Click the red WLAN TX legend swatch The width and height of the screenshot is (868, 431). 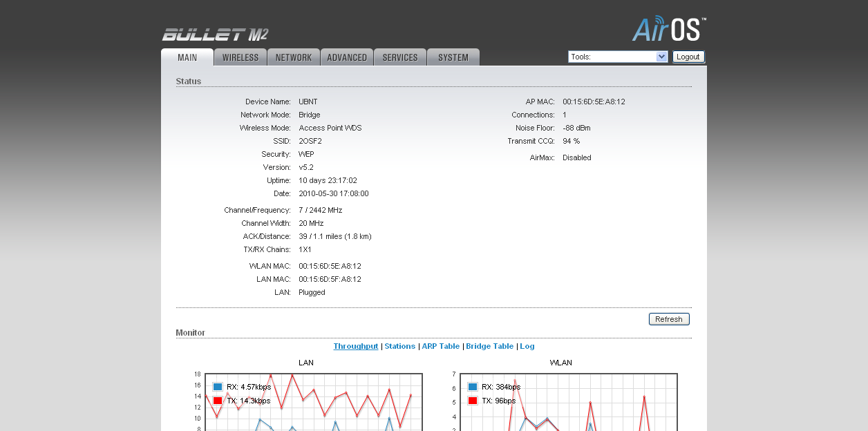[x=473, y=401]
